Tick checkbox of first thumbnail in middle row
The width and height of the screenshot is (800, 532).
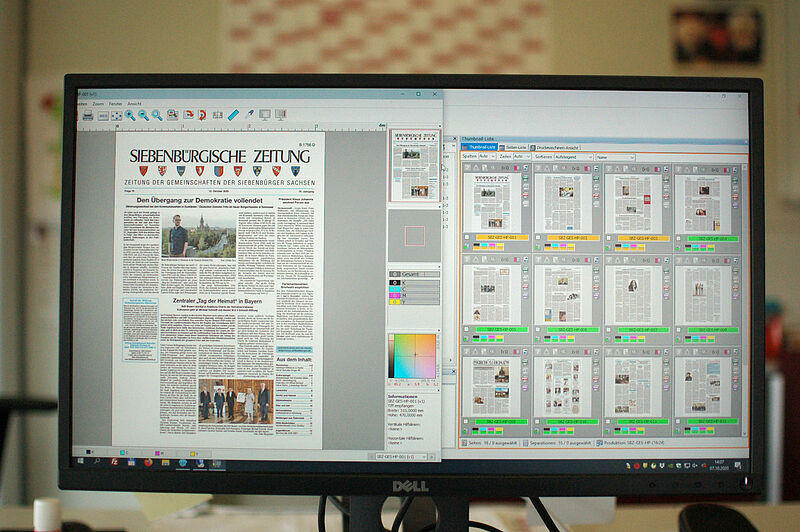[467, 330]
